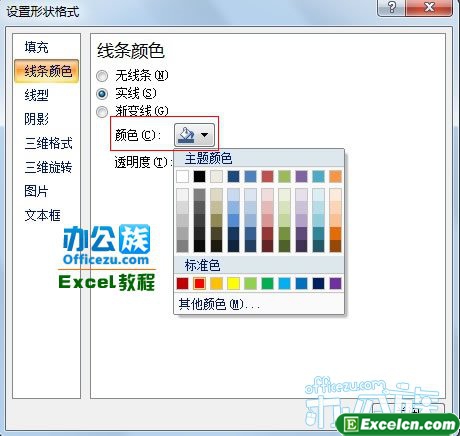Switch to the 文本框 category
The width and height of the screenshot is (460, 436).
[x=42, y=215]
